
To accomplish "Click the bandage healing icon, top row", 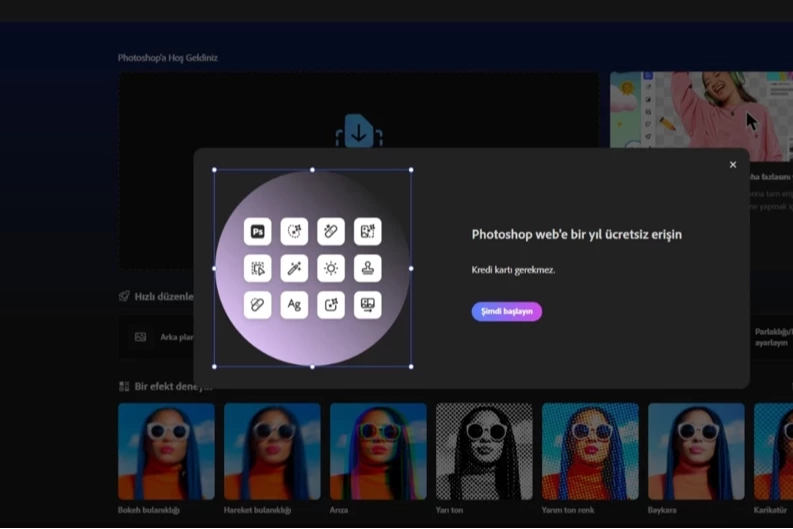I will 331,232.
